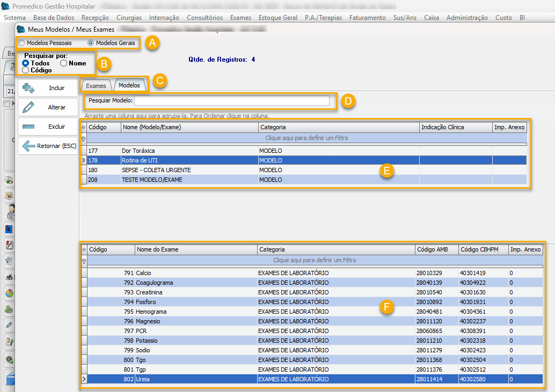Select the Modelos Pessoais radio button

[x=21, y=43]
